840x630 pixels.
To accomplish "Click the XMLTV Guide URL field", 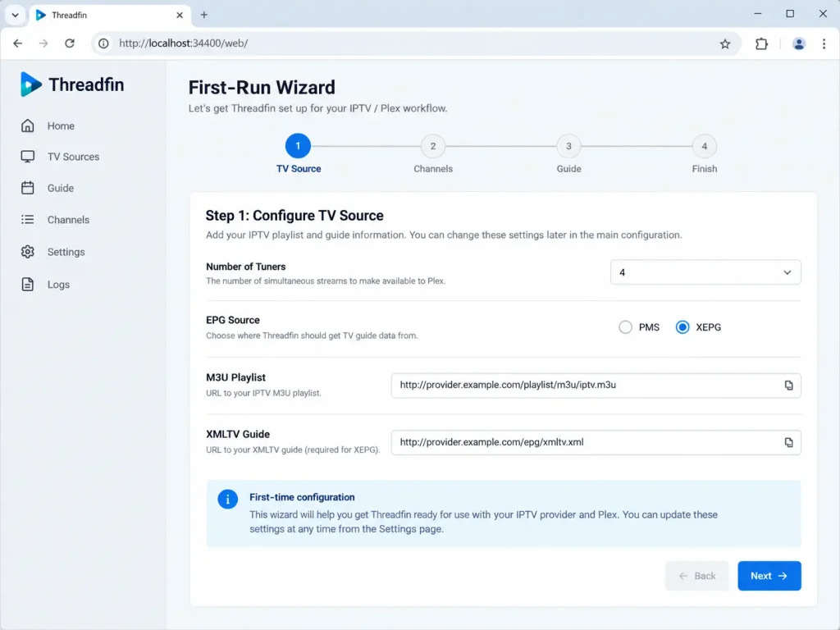I will pyautogui.click(x=596, y=442).
